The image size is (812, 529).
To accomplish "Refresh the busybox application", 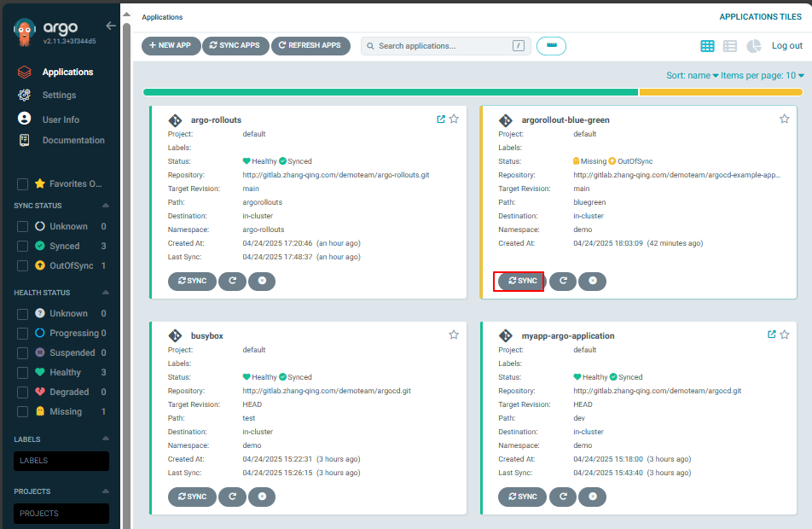I will point(233,497).
